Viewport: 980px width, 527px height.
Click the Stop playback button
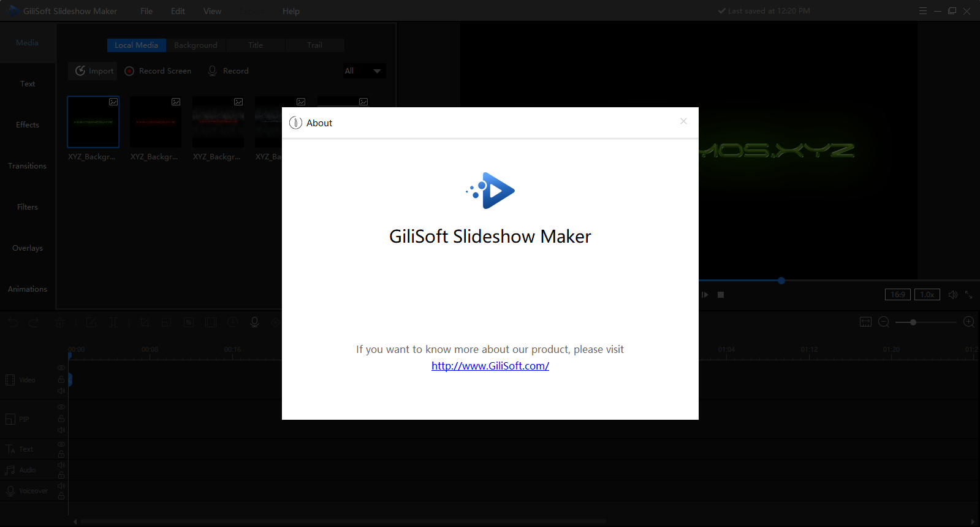tap(721, 295)
